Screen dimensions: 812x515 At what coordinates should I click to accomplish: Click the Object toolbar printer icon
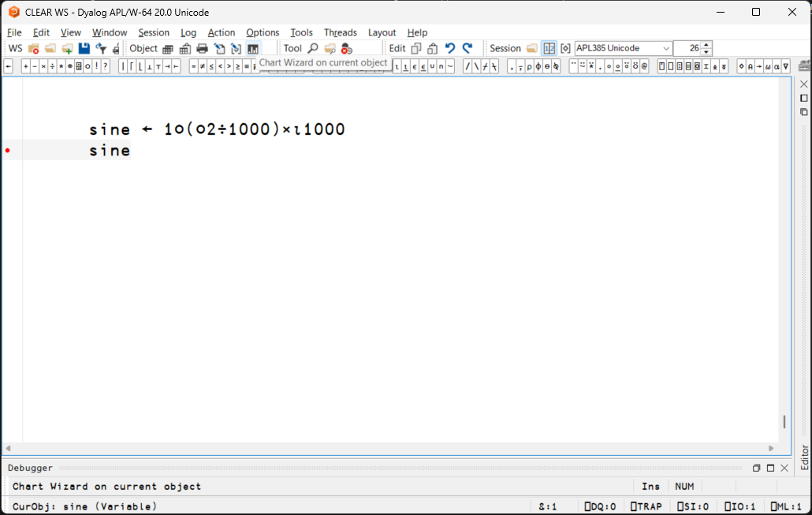coord(202,49)
